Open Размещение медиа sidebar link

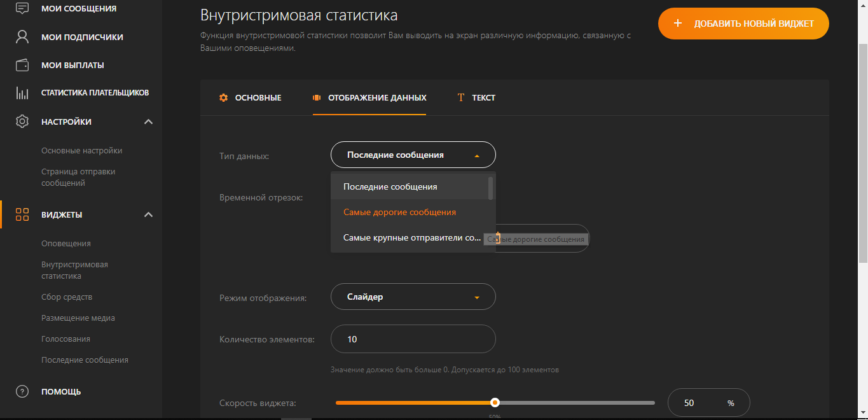78,318
